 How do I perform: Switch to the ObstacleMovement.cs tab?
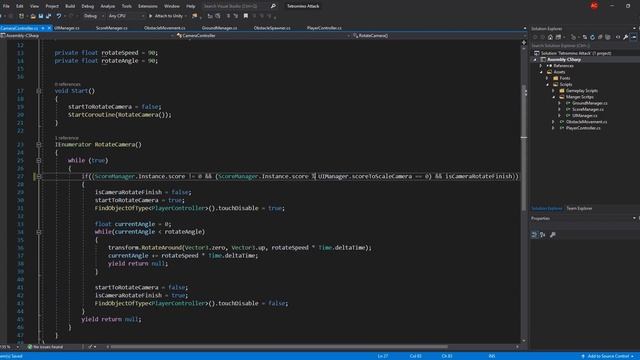click(164, 28)
